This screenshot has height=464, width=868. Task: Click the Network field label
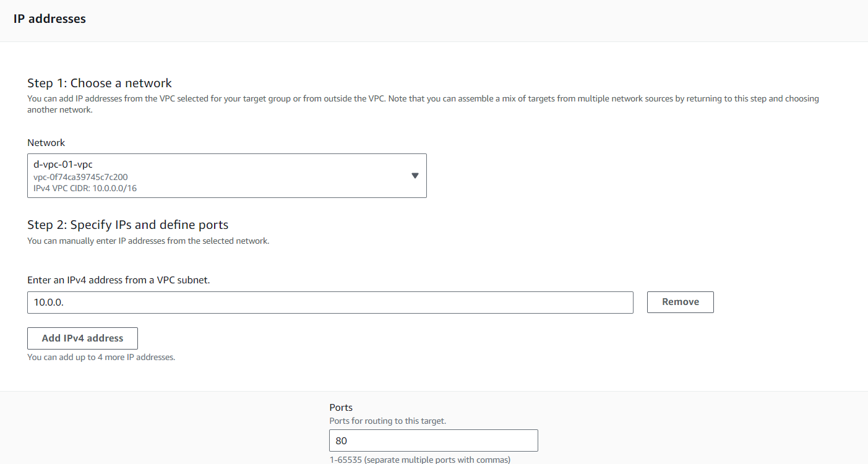[46, 142]
